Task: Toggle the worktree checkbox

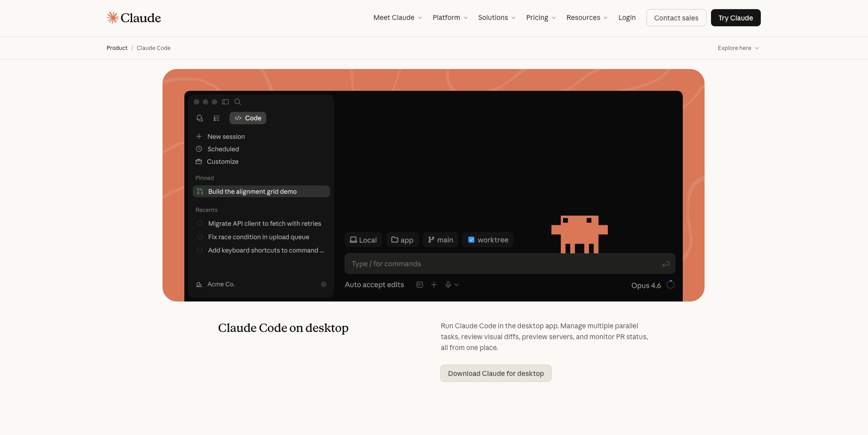Action: coord(471,240)
